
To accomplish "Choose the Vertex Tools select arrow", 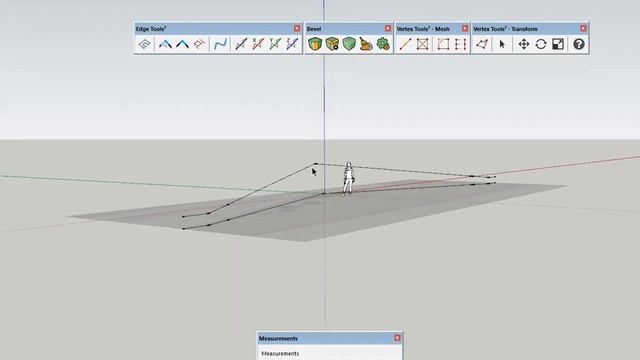I will [x=502, y=44].
